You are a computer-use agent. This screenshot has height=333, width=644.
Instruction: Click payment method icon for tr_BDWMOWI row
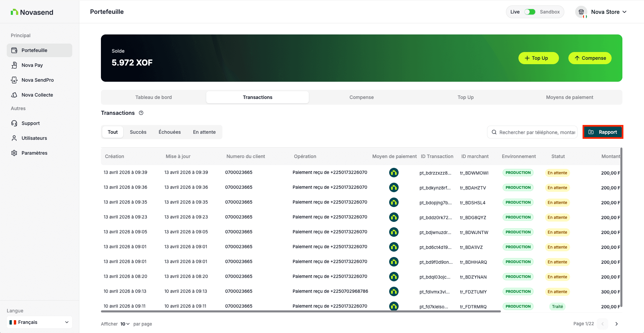click(394, 173)
